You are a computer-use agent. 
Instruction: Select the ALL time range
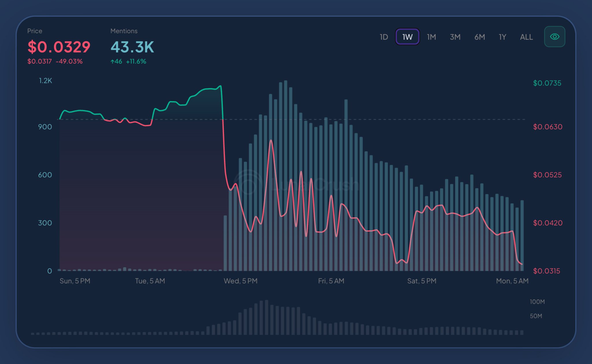pyautogui.click(x=526, y=37)
